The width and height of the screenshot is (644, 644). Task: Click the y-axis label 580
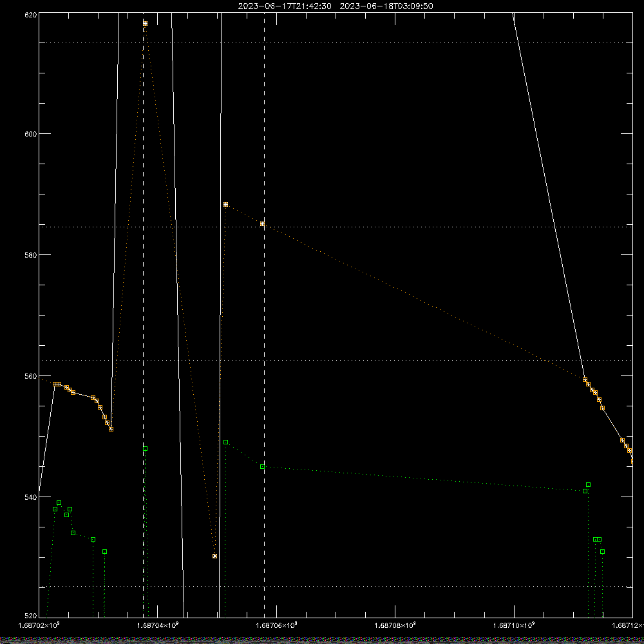coord(31,254)
